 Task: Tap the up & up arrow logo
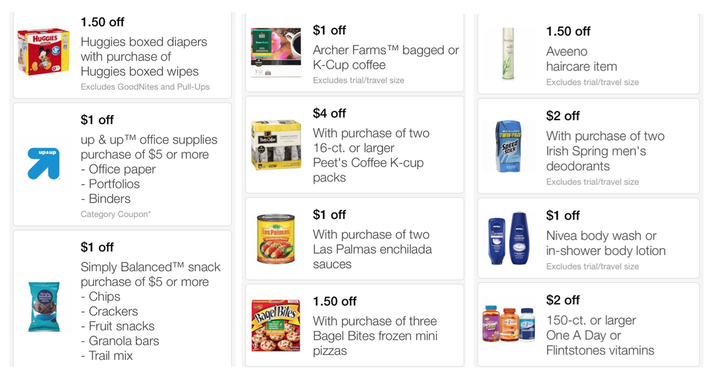click(x=44, y=163)
